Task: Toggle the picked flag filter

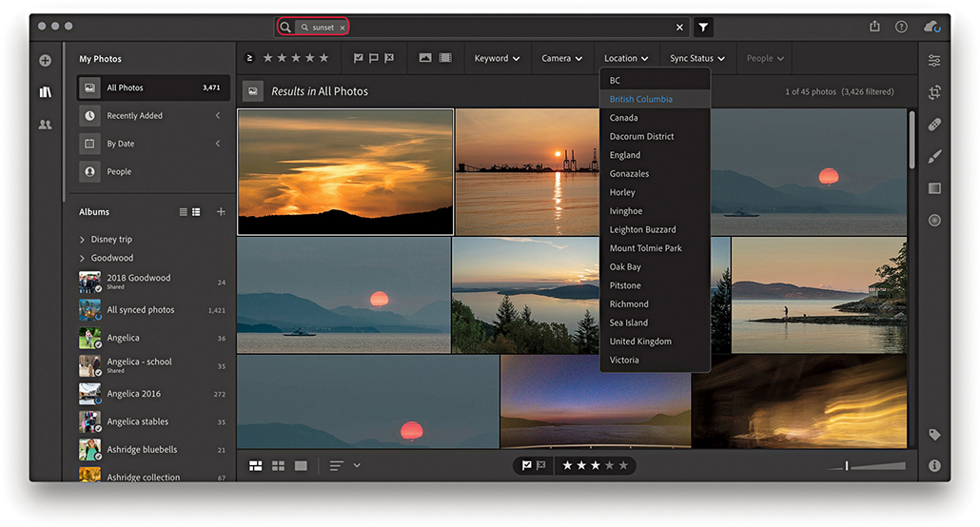Action: (x=358, y=58)
